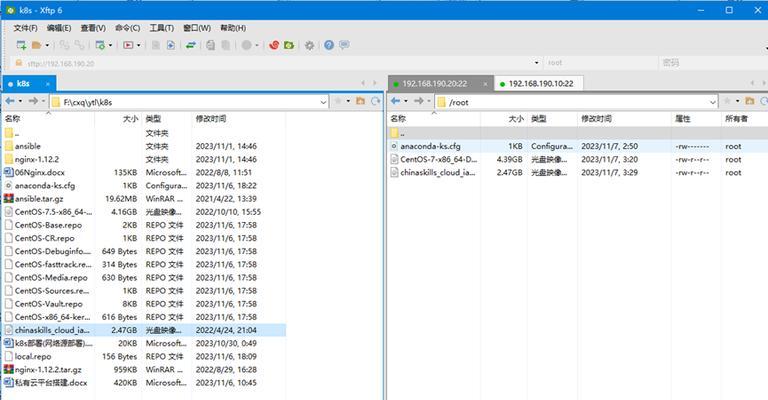The image size is (768, 400).
Task: Click the blue help question mark icon
Action: [329, 45]
